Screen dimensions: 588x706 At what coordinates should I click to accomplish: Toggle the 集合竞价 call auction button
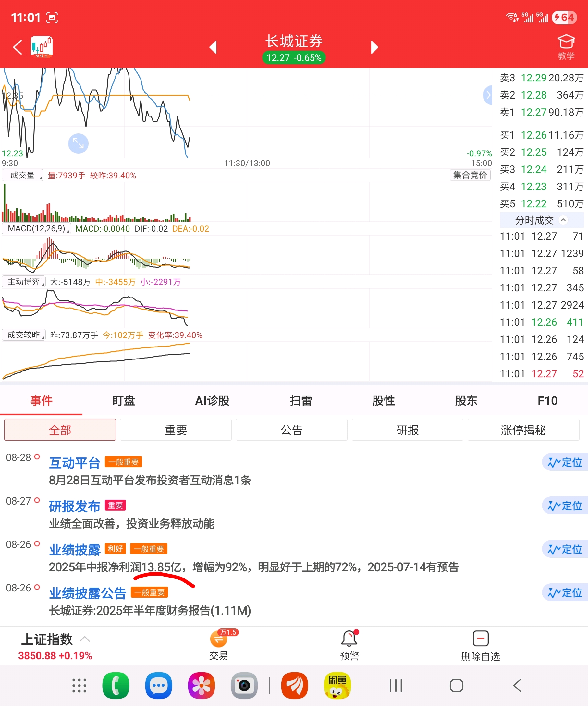pos(470,175)
